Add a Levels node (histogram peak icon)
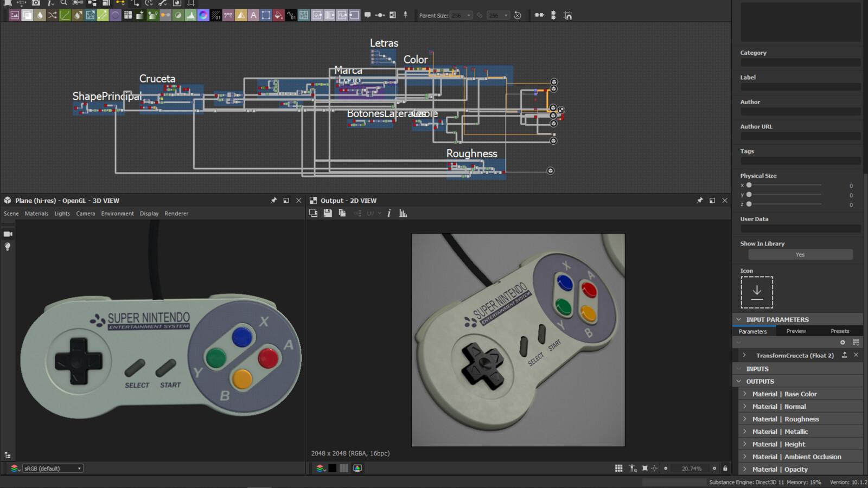 click(190, 15)
